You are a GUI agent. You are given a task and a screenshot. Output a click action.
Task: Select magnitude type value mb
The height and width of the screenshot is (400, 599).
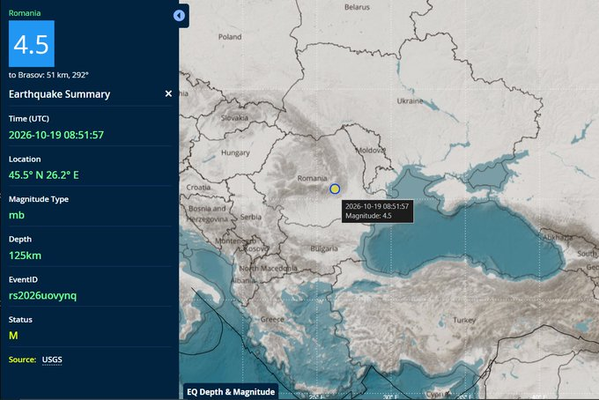pyautogui.click(x=16, y=215)
